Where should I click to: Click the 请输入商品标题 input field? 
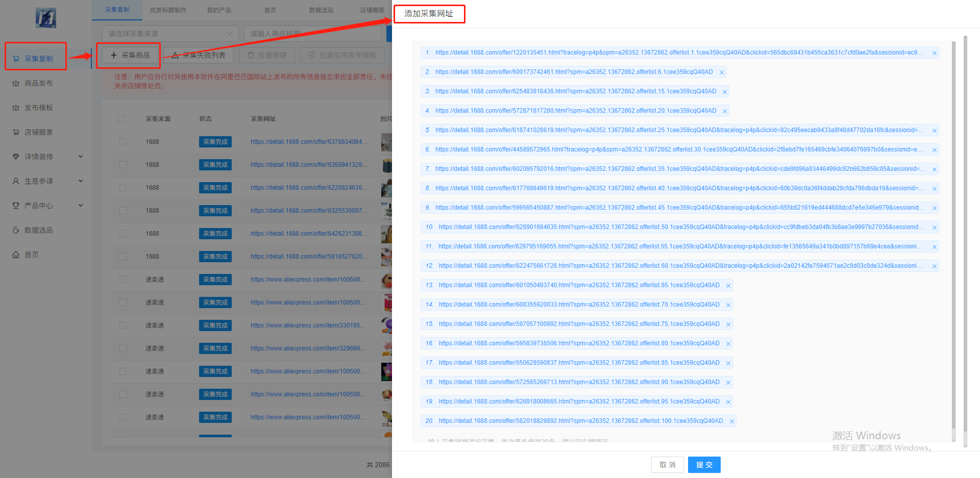tap(312, 34)
